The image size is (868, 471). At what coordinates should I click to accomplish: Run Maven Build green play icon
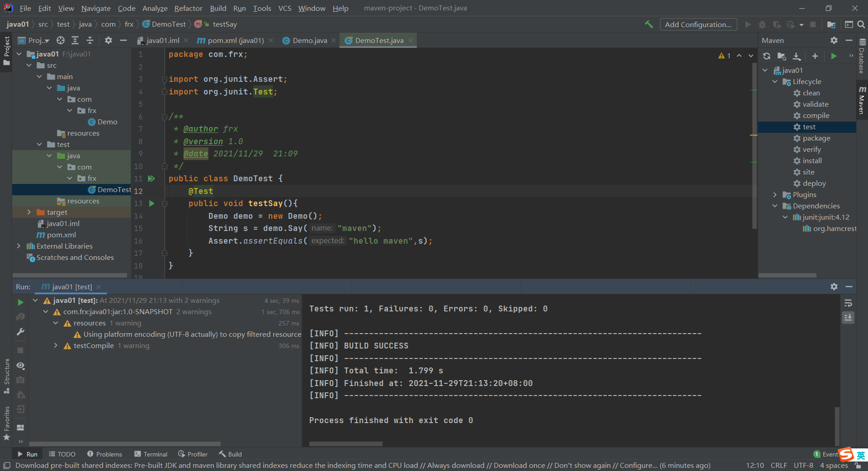pos(834,56)
